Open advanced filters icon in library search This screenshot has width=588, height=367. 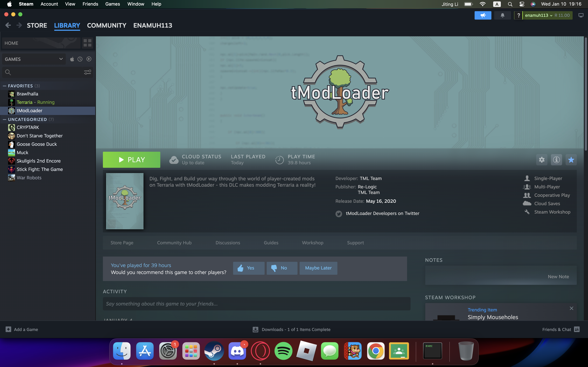point(87,72)
